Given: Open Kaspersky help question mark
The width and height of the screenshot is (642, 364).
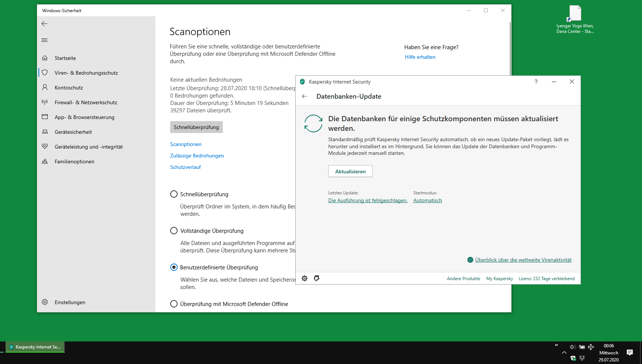Looking at the screenshot, I should tap(536, 82).
